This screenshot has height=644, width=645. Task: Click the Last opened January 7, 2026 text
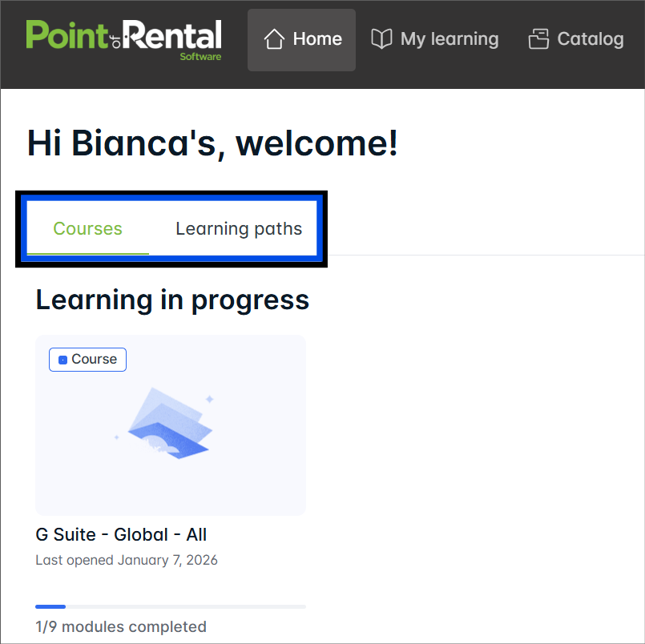pyautogui.click(x=127, y=560)
